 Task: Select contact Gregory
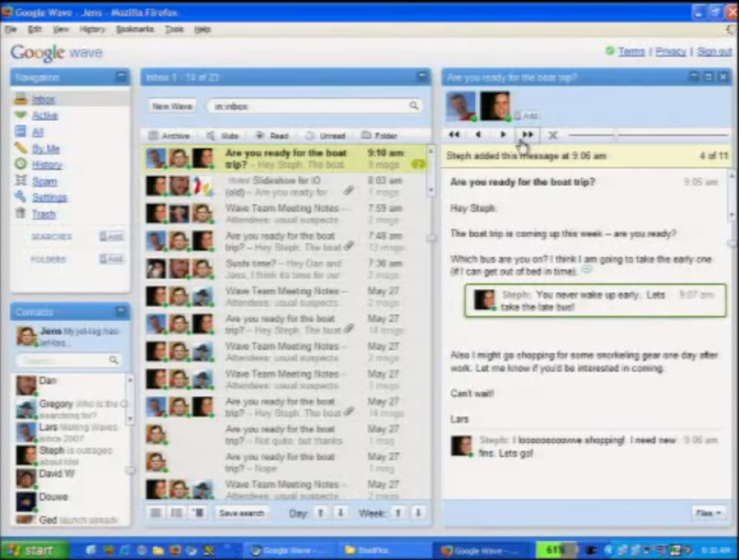coord(70,409)
